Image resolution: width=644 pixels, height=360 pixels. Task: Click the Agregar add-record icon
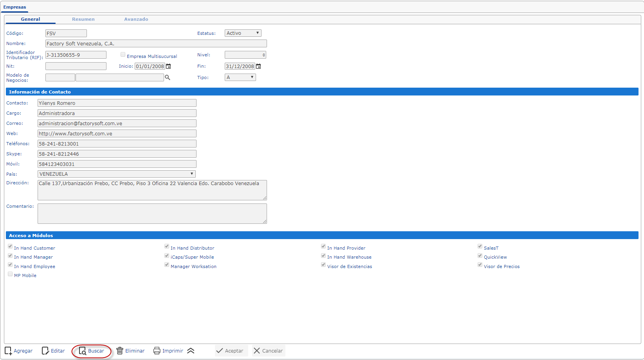point(8,351)
